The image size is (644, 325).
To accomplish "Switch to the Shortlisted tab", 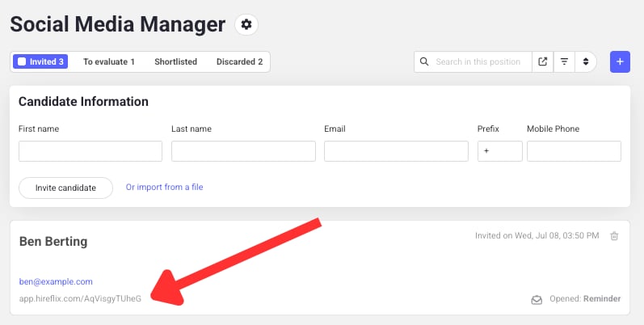I will coord(176,61).
